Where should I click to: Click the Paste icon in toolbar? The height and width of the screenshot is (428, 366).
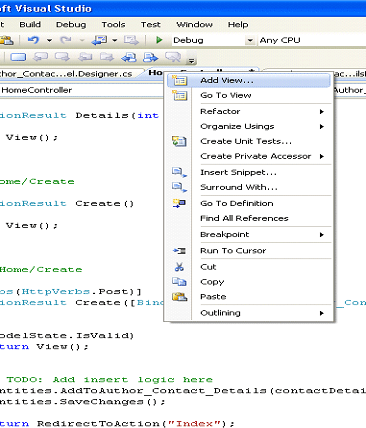click(x=6, y=40)
